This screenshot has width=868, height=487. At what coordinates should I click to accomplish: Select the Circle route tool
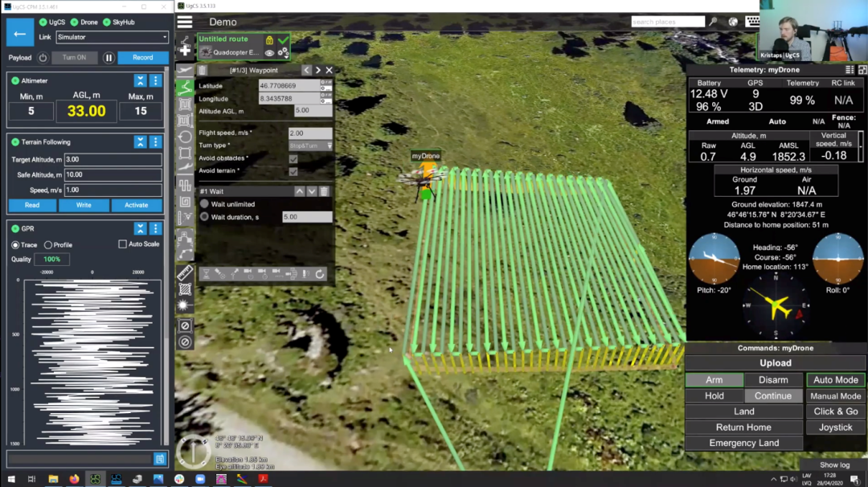click(185, 137)
